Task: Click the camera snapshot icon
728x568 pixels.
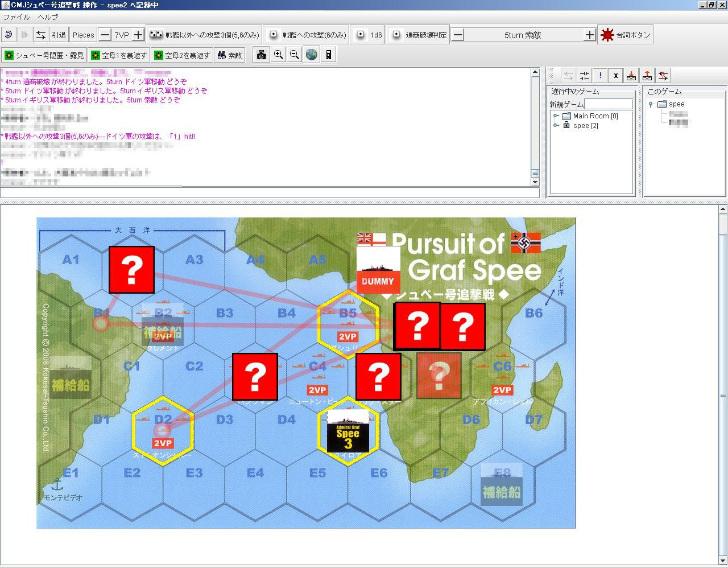Action: pyautogui.click(x=261, y=55)
